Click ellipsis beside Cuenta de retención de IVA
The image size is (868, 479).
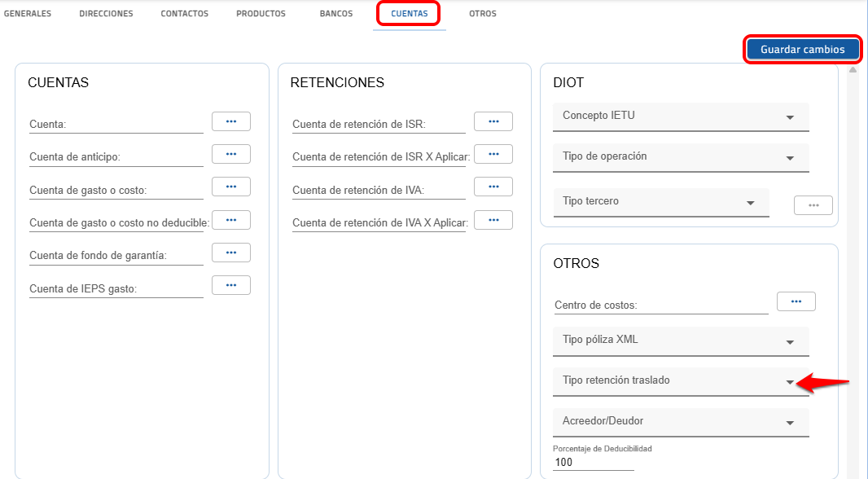click(x=493, y=187)
